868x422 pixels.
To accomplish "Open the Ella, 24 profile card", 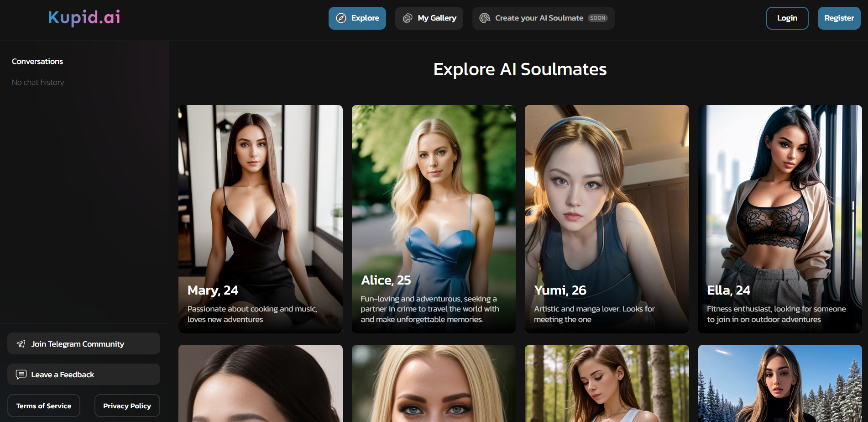I will pyautogui.click(x=779, y=219).
